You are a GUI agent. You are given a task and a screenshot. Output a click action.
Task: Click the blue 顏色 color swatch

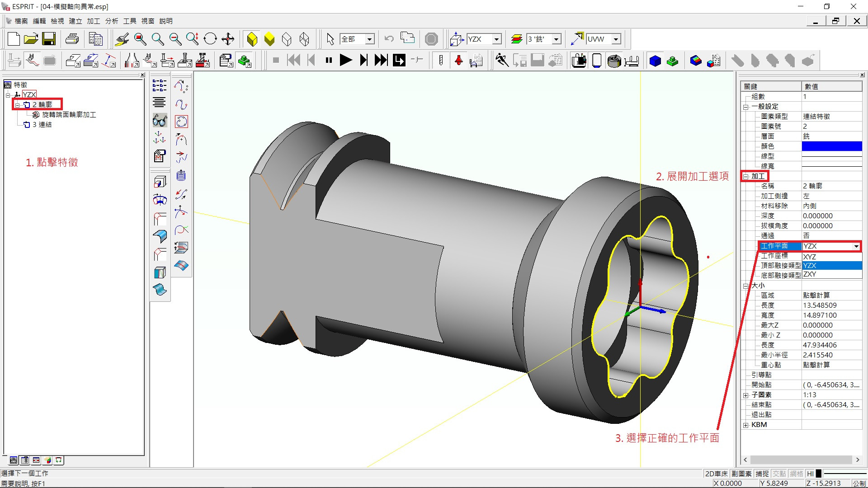tap(831, 146)
